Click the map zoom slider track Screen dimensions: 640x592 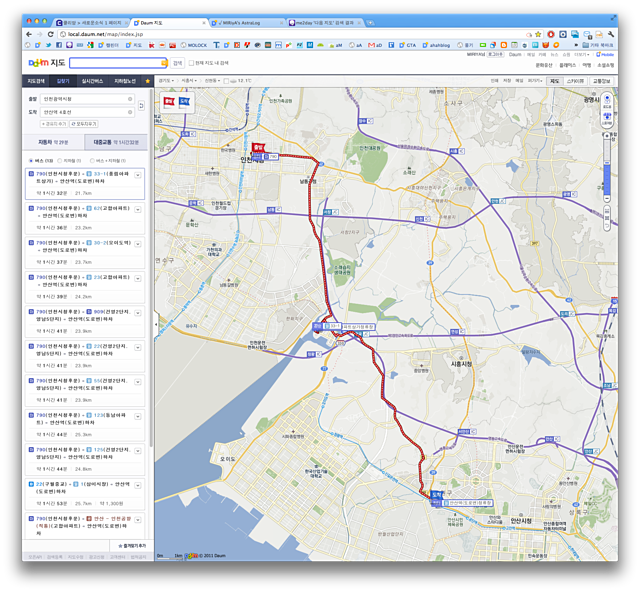(x=607, y=167)
